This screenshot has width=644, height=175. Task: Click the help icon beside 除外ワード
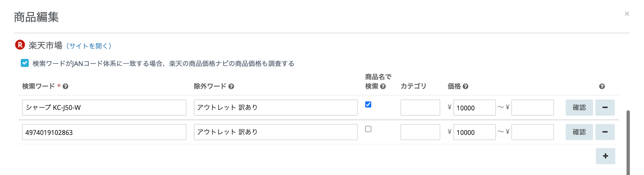tap(231, 87)
